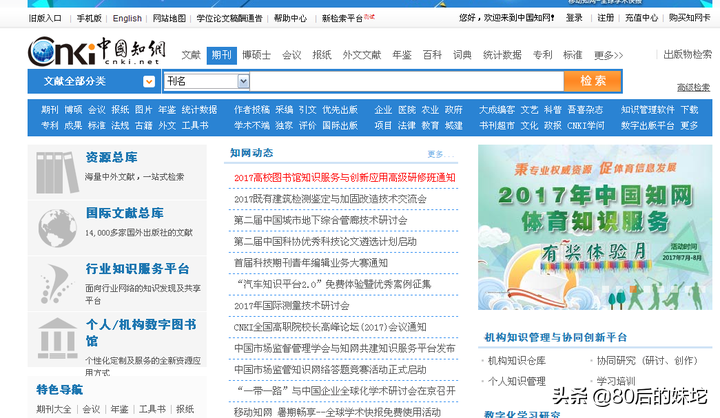Switch site to English
Viewport: 720px width, 418px height.
(127, 18)
